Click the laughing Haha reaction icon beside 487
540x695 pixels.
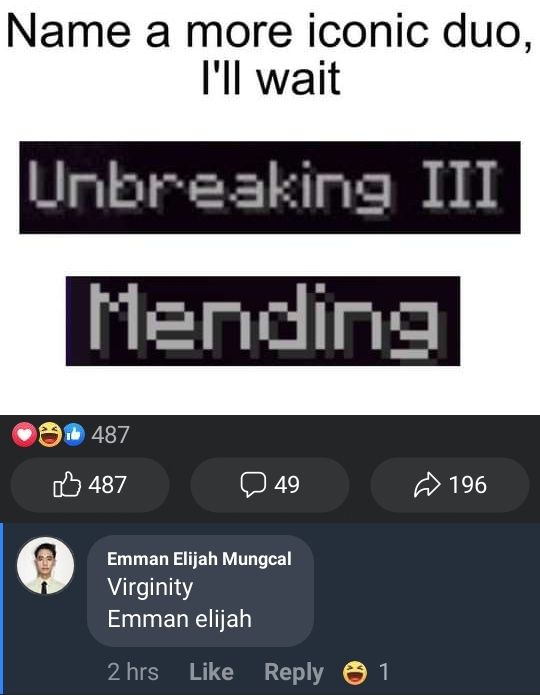[49, 434]
